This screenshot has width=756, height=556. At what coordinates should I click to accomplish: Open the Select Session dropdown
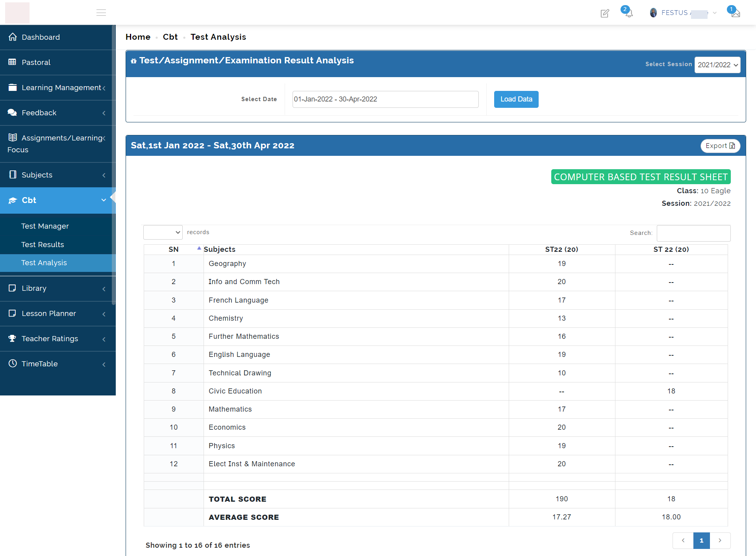click(717, 65)
